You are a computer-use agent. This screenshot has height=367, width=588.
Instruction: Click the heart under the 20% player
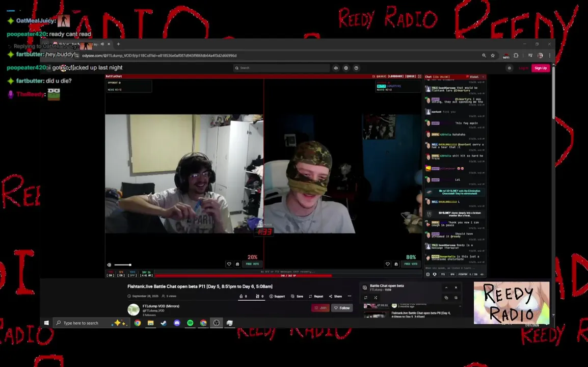point(229,264)
